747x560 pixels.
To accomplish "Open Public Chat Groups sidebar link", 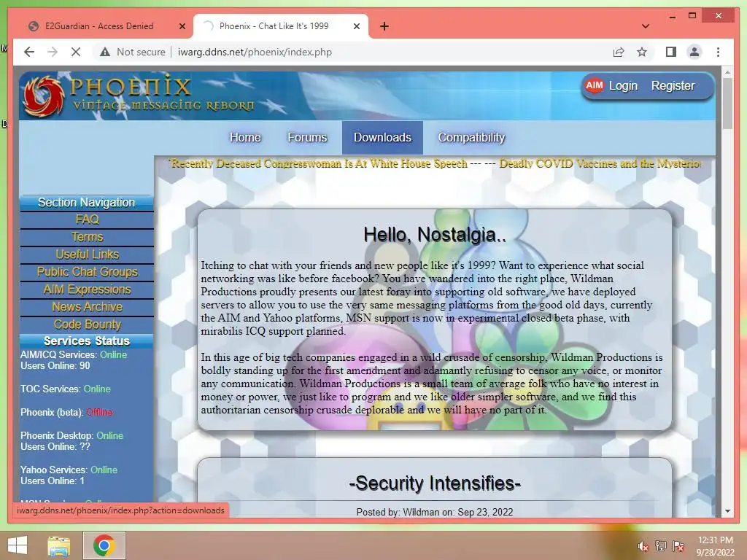I will (87, 272).
